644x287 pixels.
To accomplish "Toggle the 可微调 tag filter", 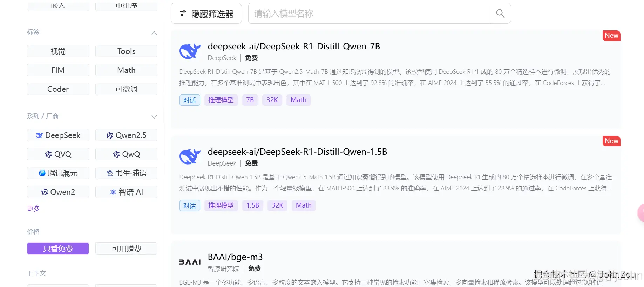I will tap(126, 89).
